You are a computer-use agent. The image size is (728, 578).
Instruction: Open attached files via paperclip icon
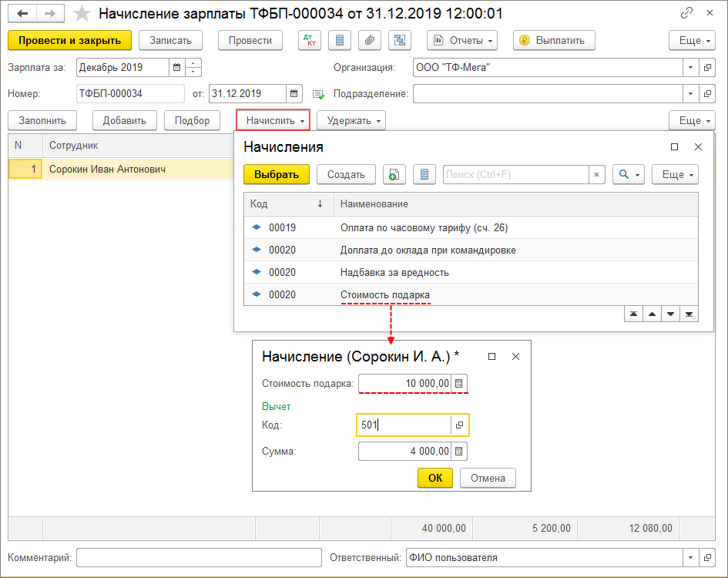(x=370, y=40)
